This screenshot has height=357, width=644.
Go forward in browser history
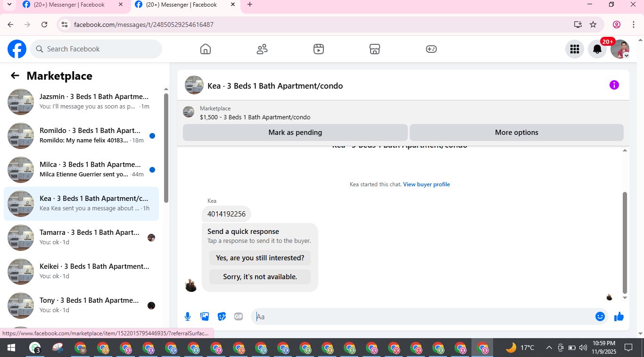point(27,25)
